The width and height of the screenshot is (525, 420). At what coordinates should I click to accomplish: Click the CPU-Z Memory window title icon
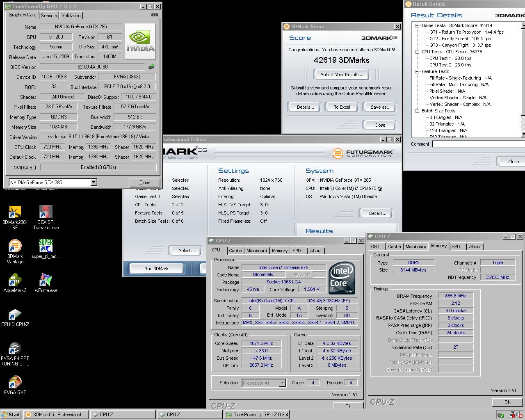tap(371, 237)
